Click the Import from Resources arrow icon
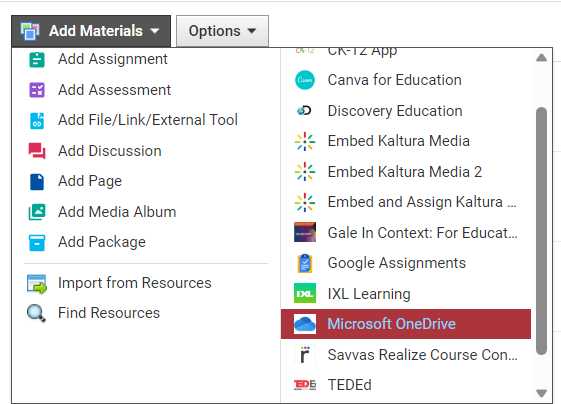This screenshot has height=404, width=561. pyautogui.click(x=37, y=284)
